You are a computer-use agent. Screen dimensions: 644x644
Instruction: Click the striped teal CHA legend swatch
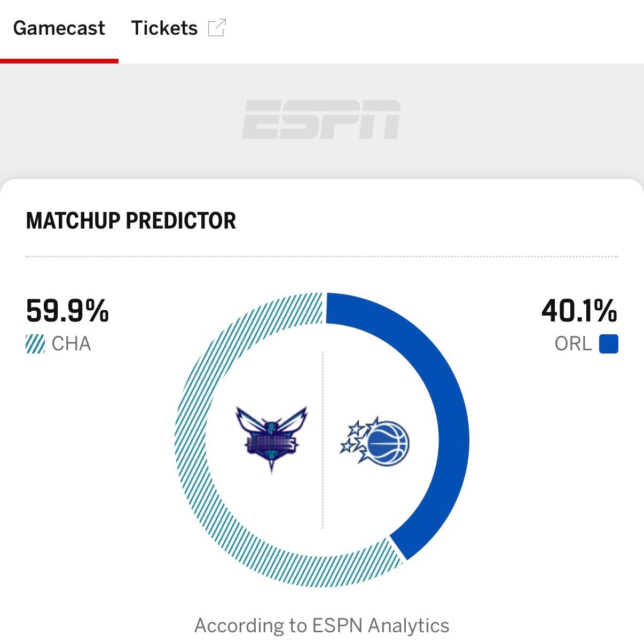35,344
